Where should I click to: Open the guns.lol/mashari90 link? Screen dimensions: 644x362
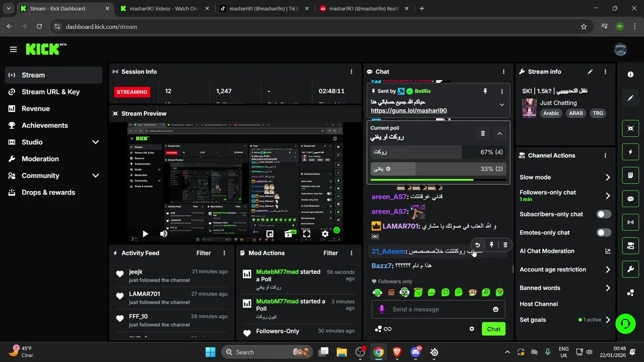click(x=409, y=111)
